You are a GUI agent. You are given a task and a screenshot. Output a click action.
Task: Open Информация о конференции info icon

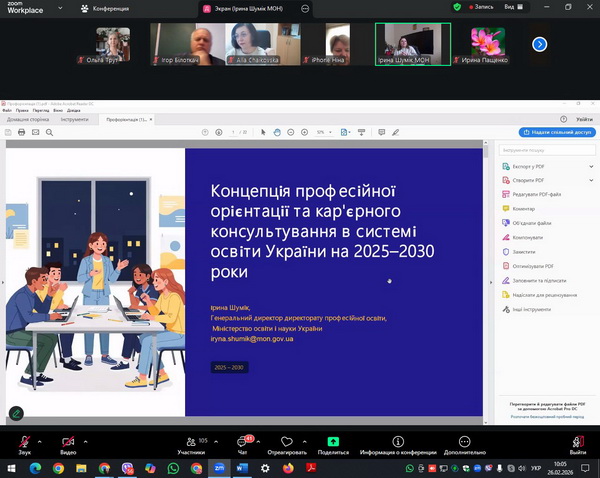pyautogui.click(x=397, y=441)
